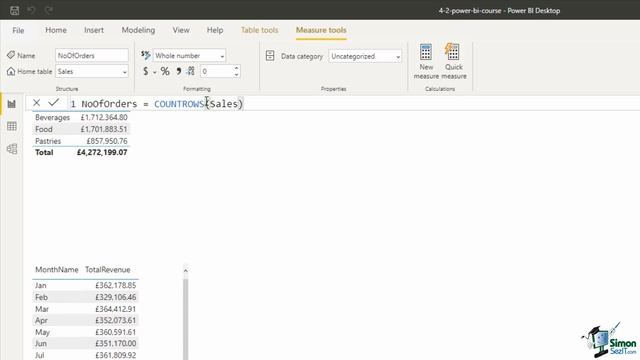
Task: Select the Food row
Action: coord(81,129)
